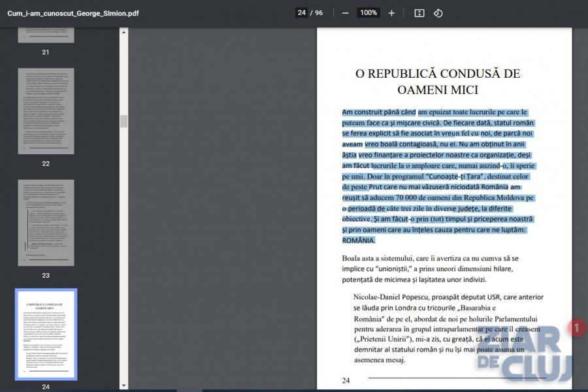Open the page 22 thumbnail
588x392 pixels.
tap(46, 111)
